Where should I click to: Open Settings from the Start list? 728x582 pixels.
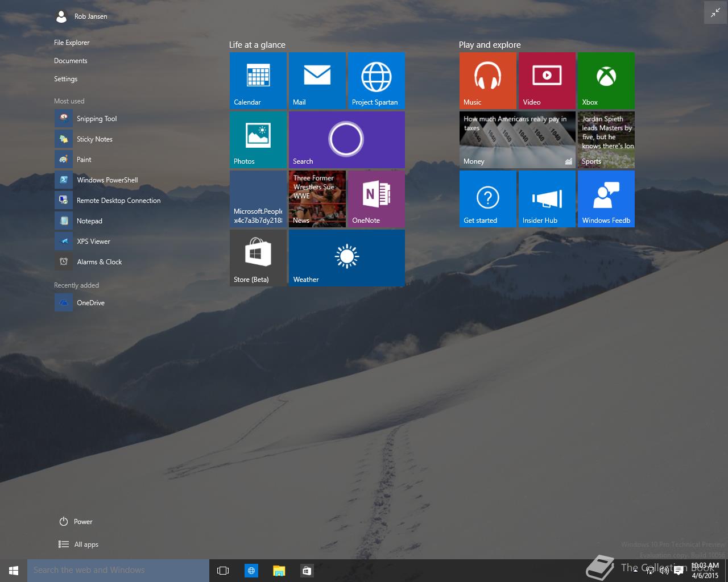65,79
